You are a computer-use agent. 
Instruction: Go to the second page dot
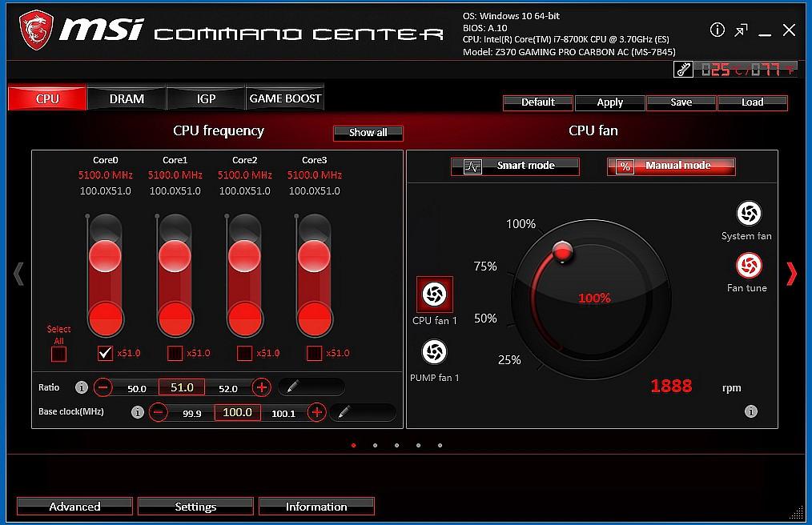click(x=375, y=445)
